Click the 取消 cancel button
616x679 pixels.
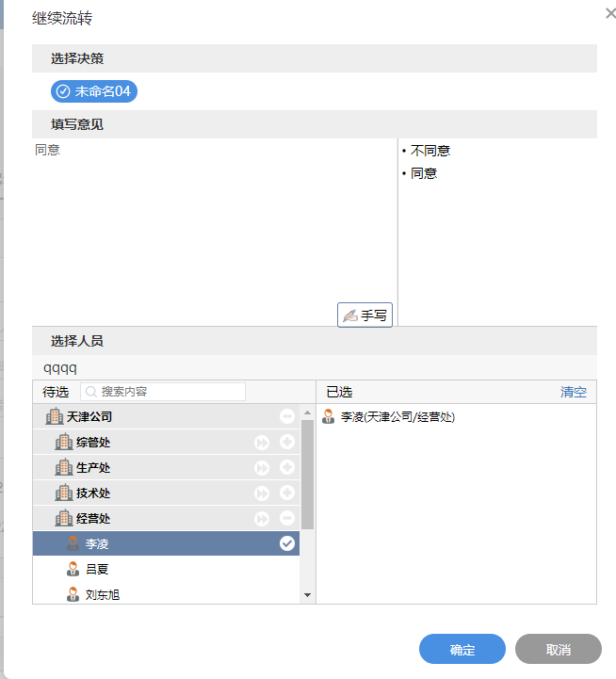pyautogui.click(x=558, y=650)
